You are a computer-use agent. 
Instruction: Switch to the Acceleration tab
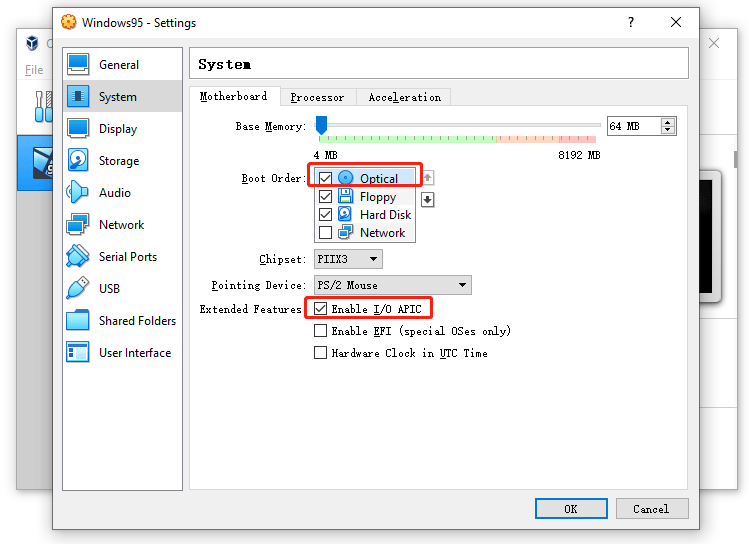(x=405, y=97)
